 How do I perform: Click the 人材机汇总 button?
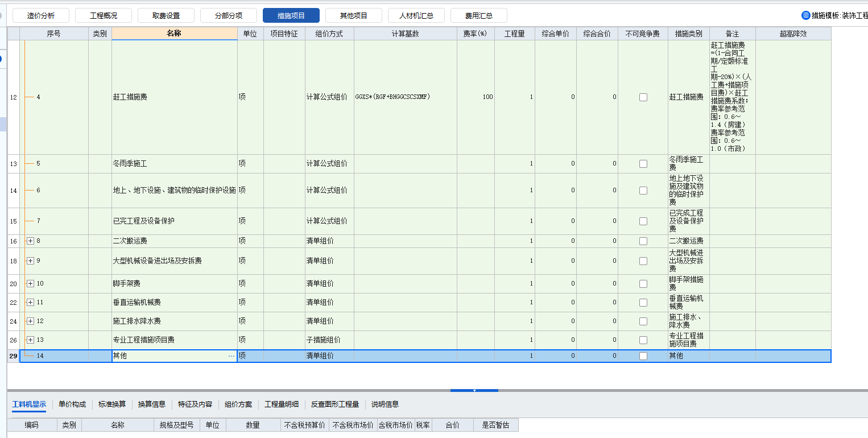click(416, 15)
